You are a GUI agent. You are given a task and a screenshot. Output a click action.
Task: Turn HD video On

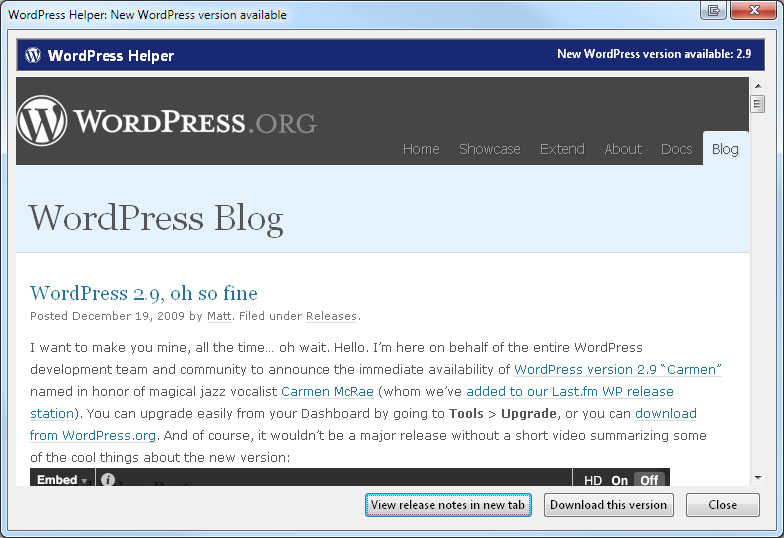point(619,480)
